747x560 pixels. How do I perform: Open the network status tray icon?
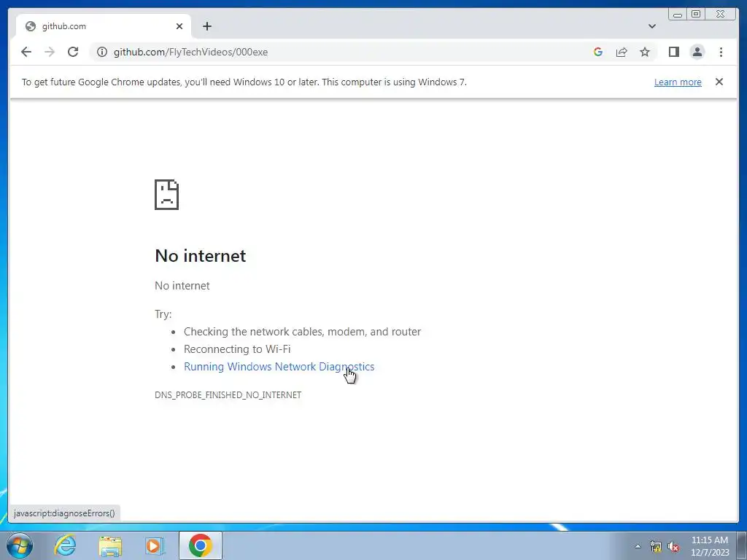pyautogui.click(x=656, y=546)
